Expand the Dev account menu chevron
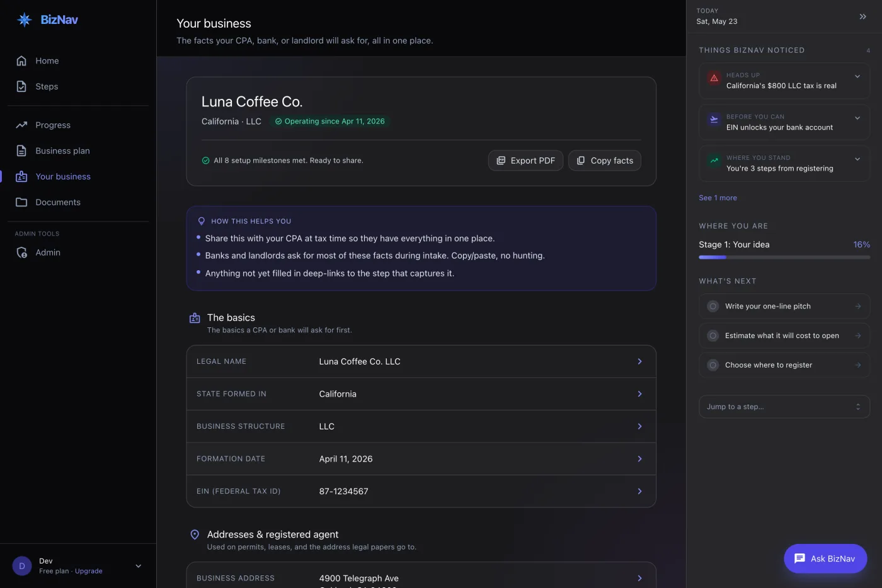Viewport: 882px width, 588px height. point(139,566)
